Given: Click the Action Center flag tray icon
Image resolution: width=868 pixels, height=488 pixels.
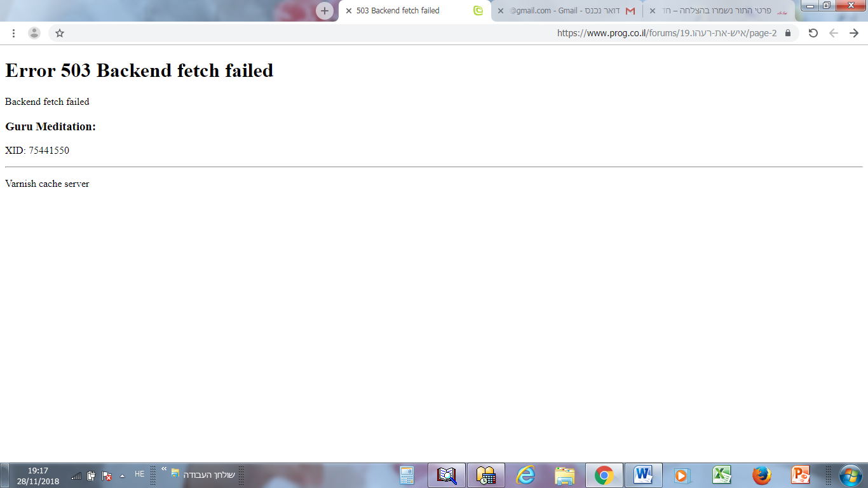Looking at the screenshot, I should click(x=107, y=476).
